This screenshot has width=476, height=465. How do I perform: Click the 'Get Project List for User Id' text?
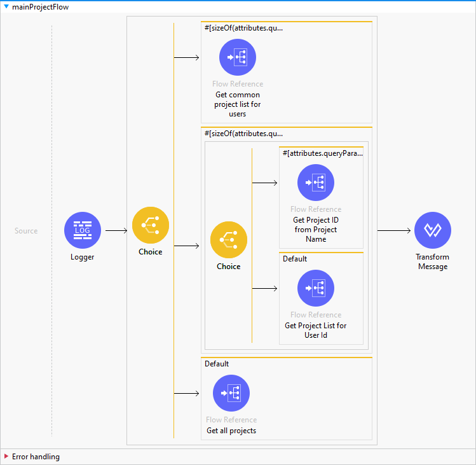pos(316,330)
